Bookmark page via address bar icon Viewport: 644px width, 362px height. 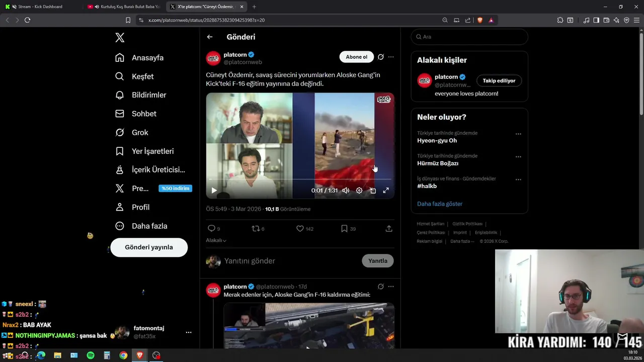tap(128, 20)
